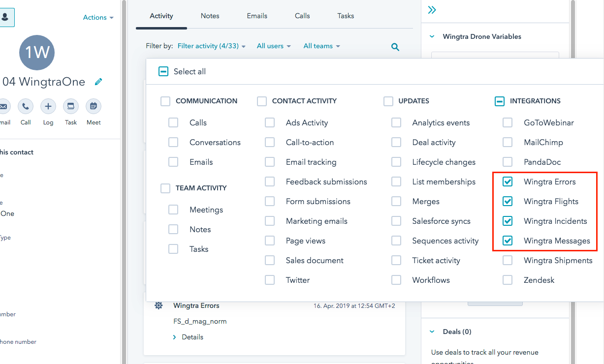
Task: Click the Task creation icon
Action: tap(70, 106)
